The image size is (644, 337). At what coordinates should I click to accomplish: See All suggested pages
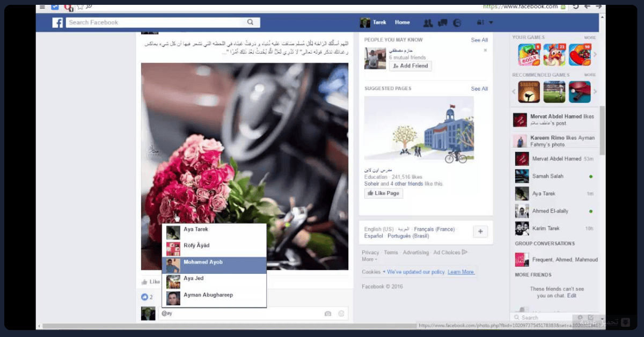coord(479,89)
